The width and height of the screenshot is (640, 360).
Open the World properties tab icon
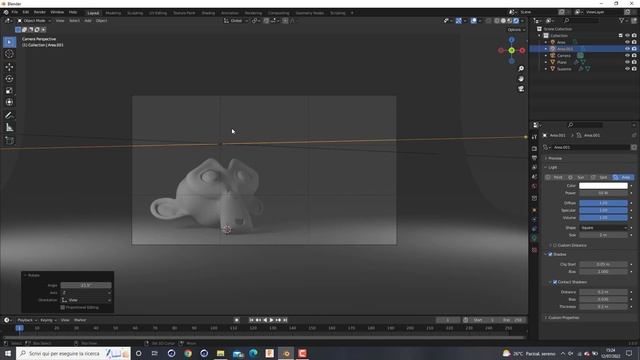pyautogui.click(x=534, y=186)
